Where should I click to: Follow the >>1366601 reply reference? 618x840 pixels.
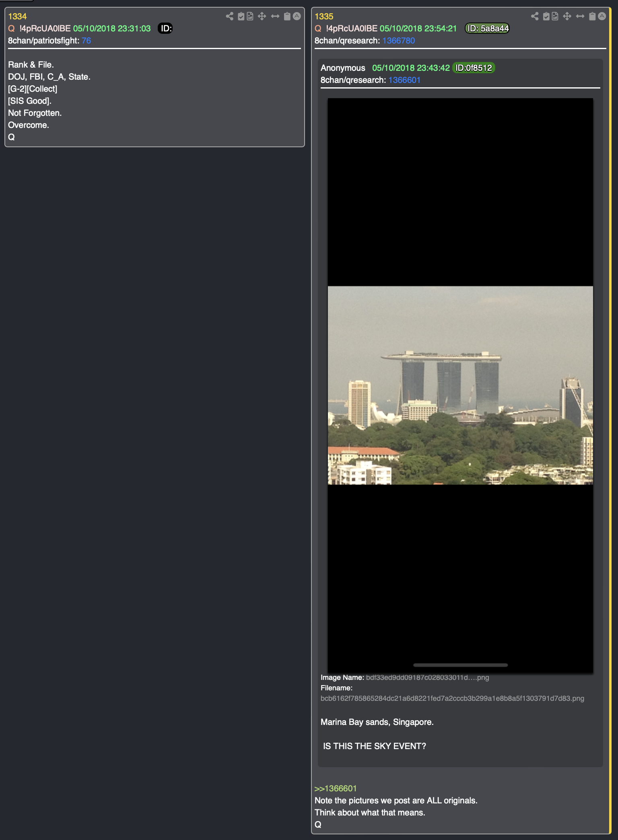336,789
